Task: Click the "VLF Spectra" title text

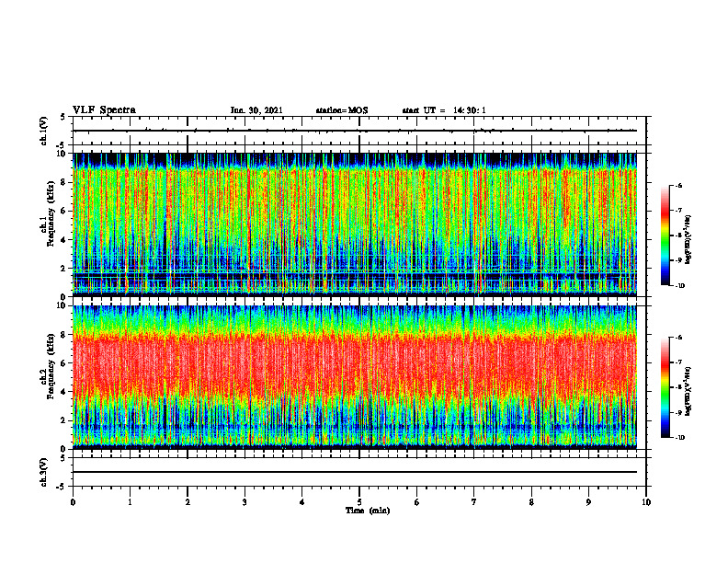Action: (104, 110)
